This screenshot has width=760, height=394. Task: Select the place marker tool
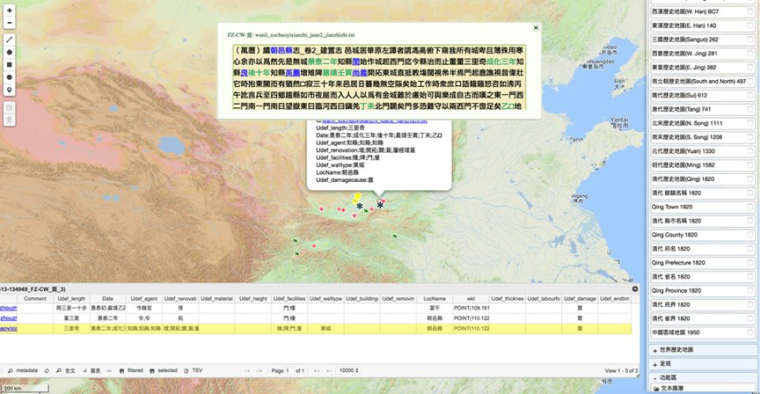(x=9, y=90)
